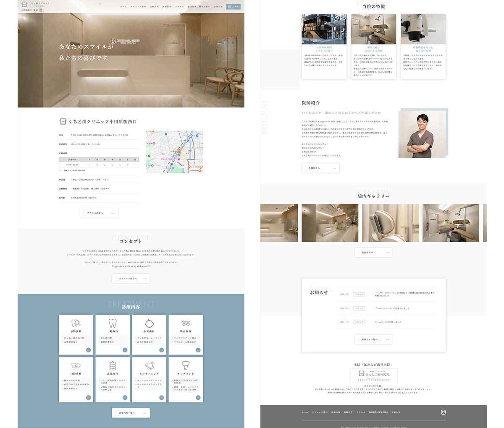Click the braces icon for 矯正歯科

coord(186,323)
